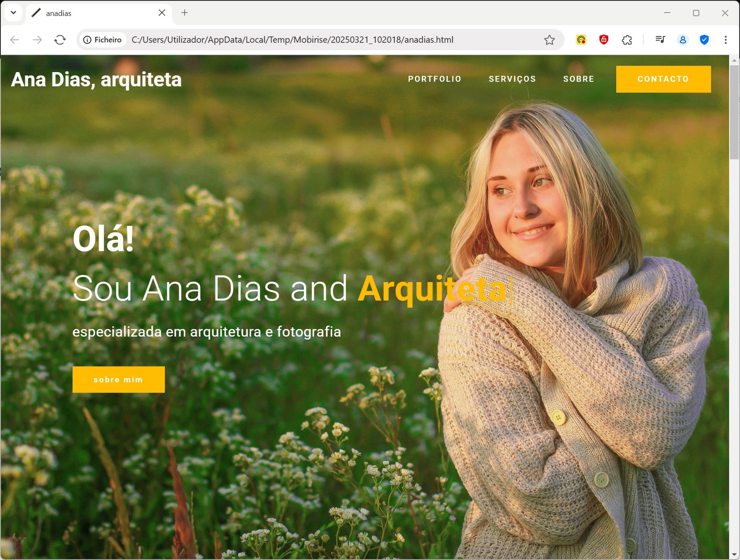Open the PORTFOLIO menu item
This screenshot has height=560, width=740.
(435, 79)
